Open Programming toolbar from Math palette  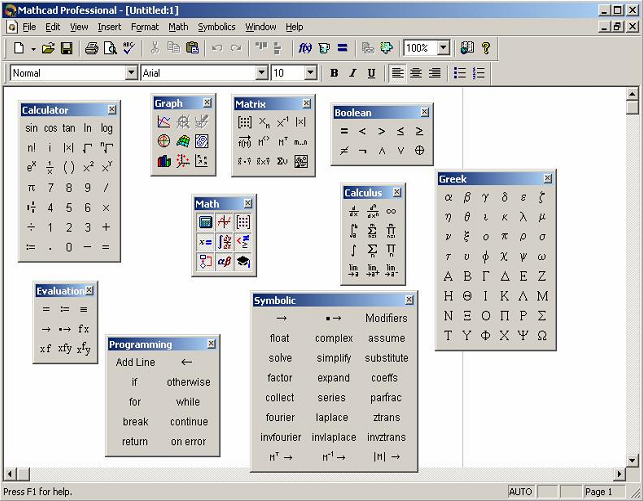tap(205, 261)
